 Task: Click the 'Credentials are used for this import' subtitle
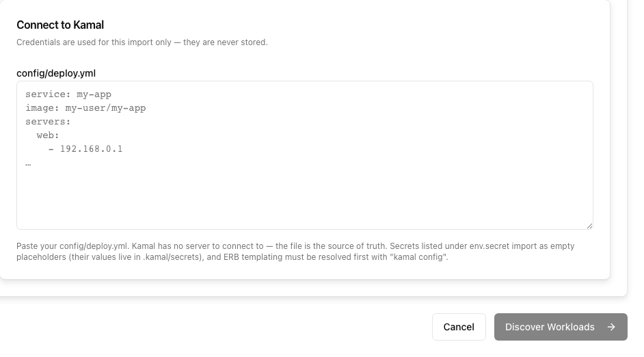click(142, 42)
